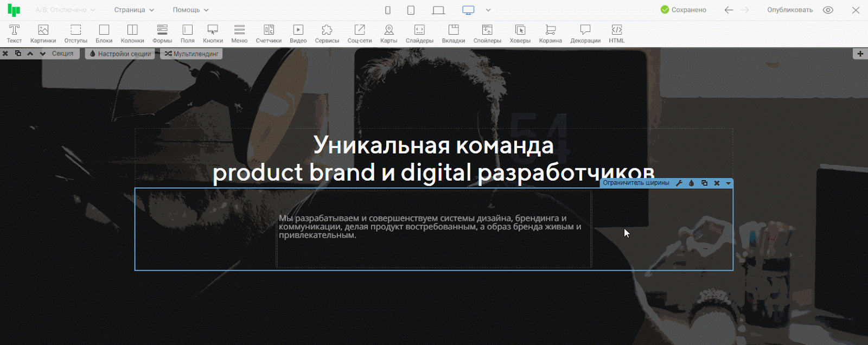Open the Слайдеры widget
The width and height of the screenshot is (868, 345).
click(x=419, y=34)
